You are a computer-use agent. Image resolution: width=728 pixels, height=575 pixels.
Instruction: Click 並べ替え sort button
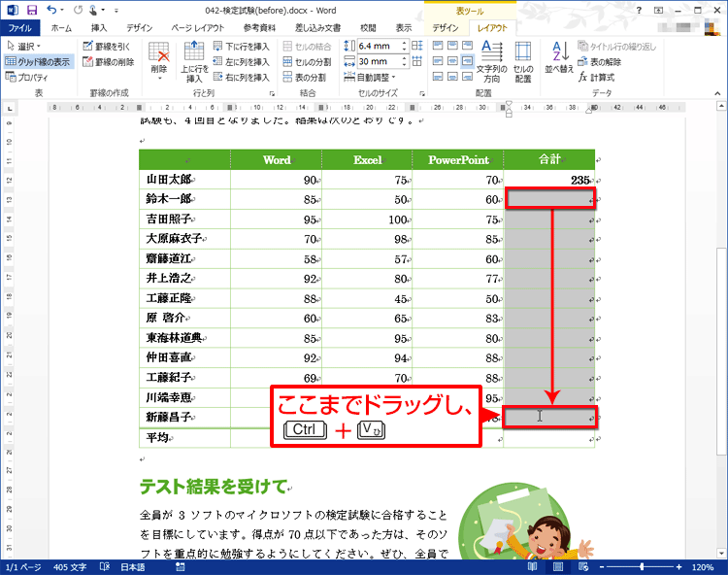[559, 57]
